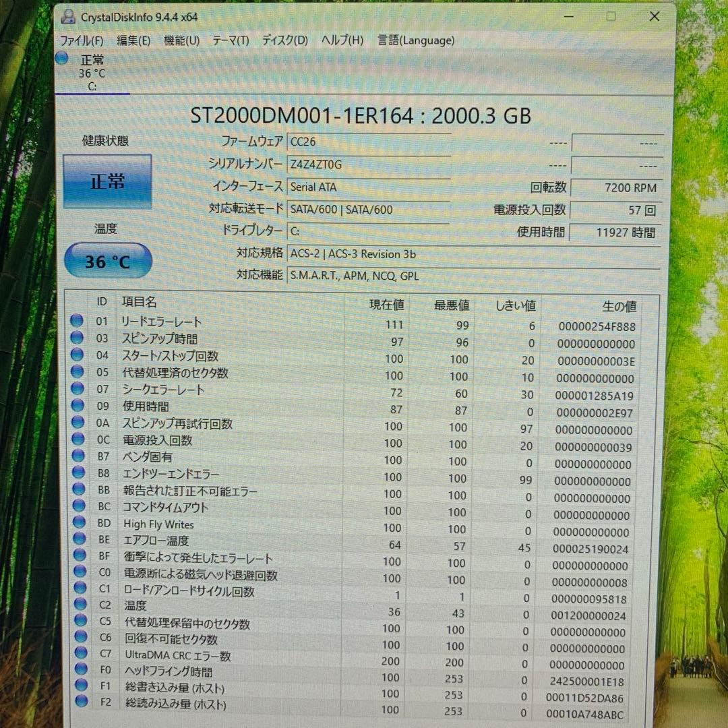
Task: Select the status indicator for スピンアップ時間
Action: click(76, 338)
